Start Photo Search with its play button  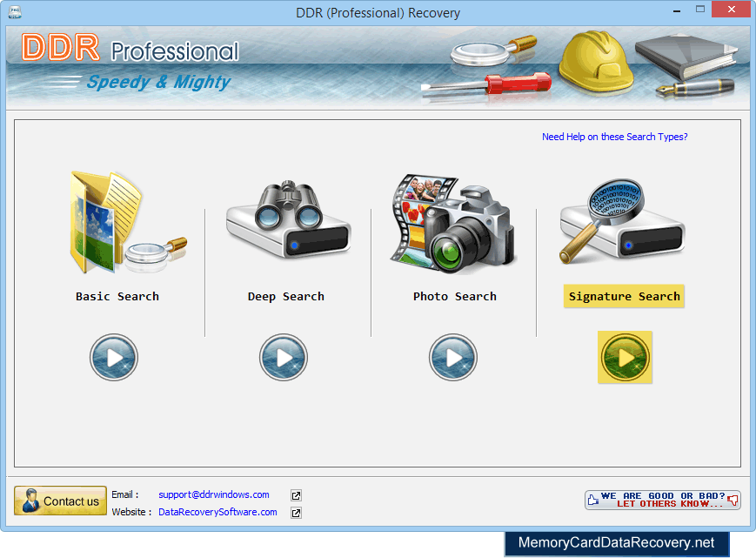click(453, 358)
